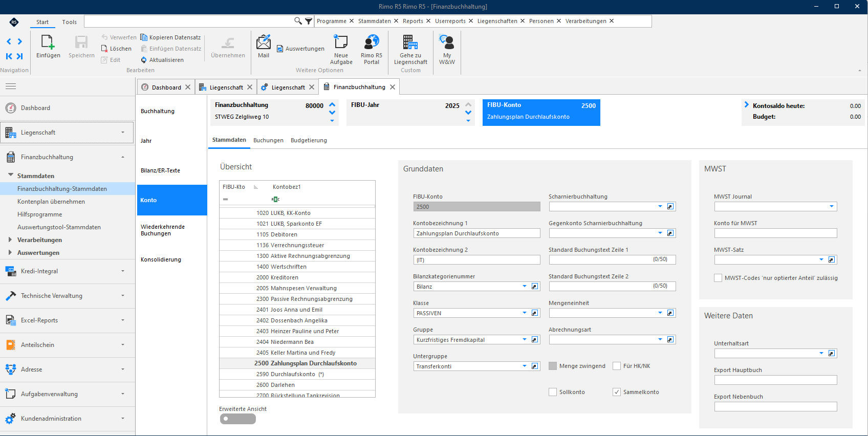Open Auswertungen in ribbon
The width and height of the screenshot is (868, 436).
point(300,49)
